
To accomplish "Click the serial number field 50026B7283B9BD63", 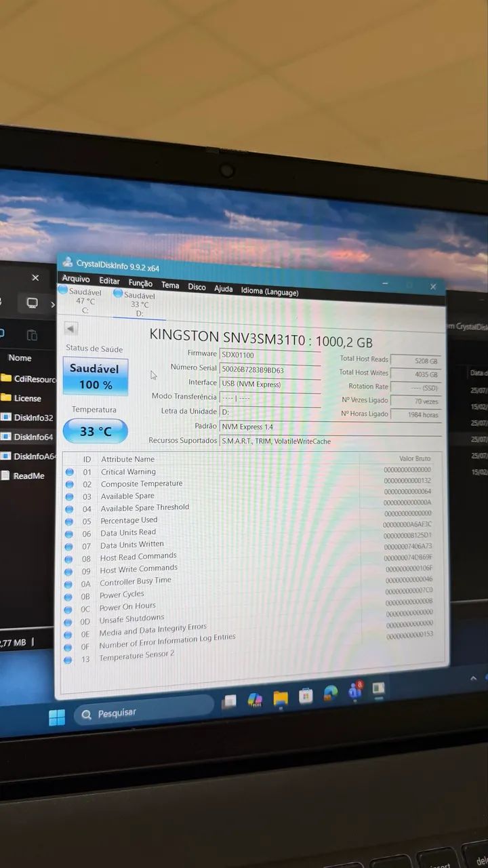I will pos(270,370).
